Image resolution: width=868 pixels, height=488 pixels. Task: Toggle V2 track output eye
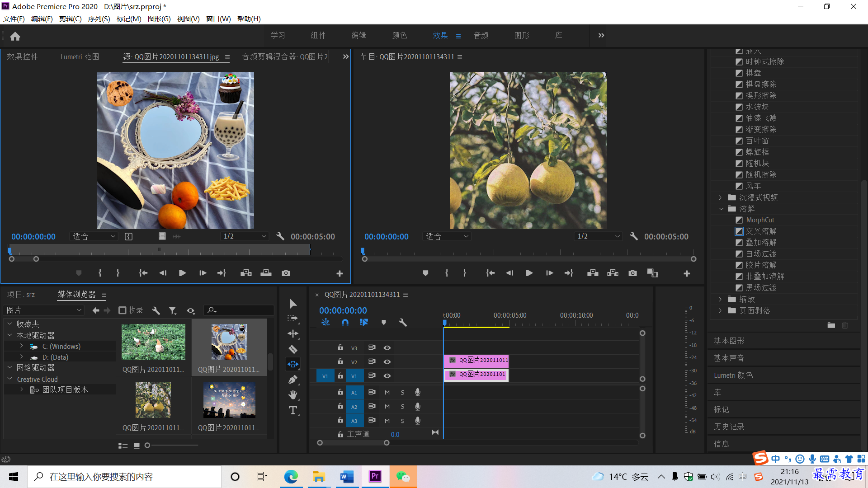387,362
